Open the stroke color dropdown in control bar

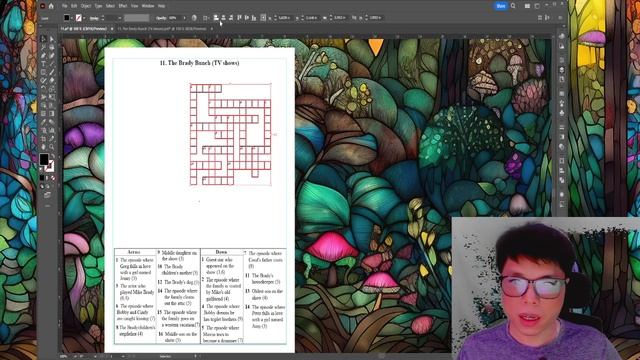point(84,18)
